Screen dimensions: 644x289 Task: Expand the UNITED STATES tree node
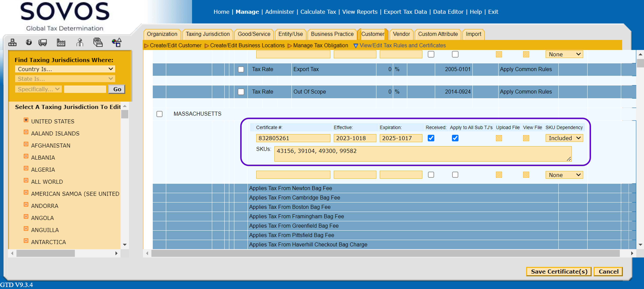point(26,120)
